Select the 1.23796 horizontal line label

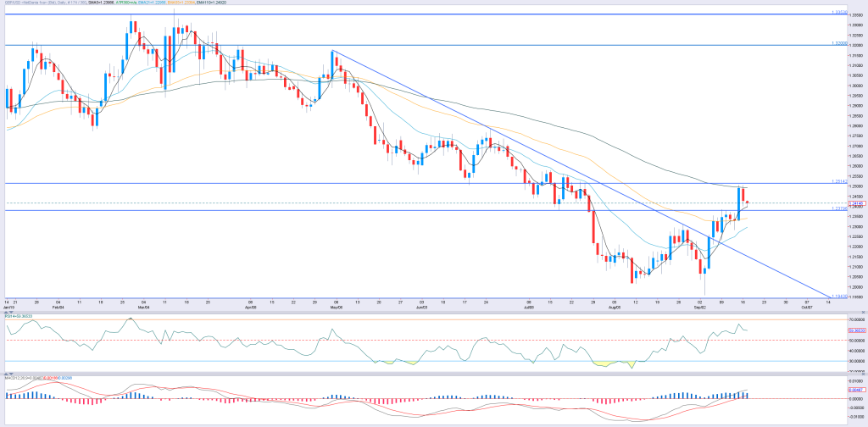coord(840,208)
